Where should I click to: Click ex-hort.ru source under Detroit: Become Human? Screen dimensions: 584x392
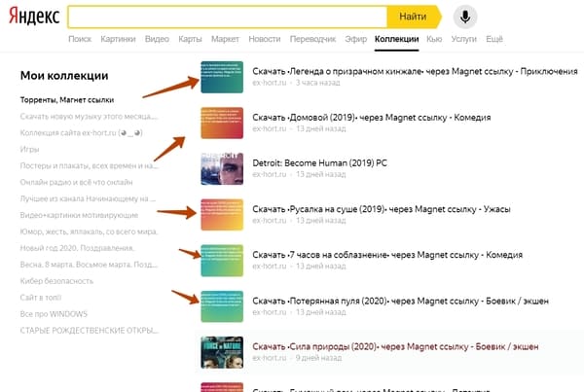click(x=270, y=174)
